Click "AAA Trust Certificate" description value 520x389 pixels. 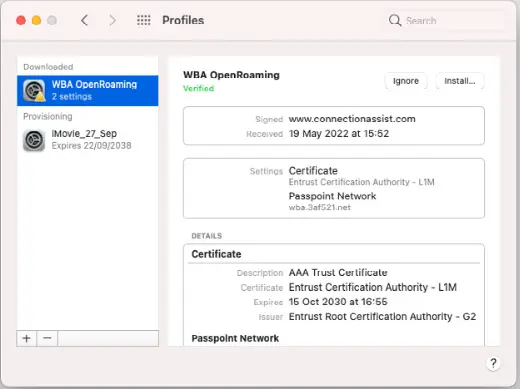[x=338, y=273]
